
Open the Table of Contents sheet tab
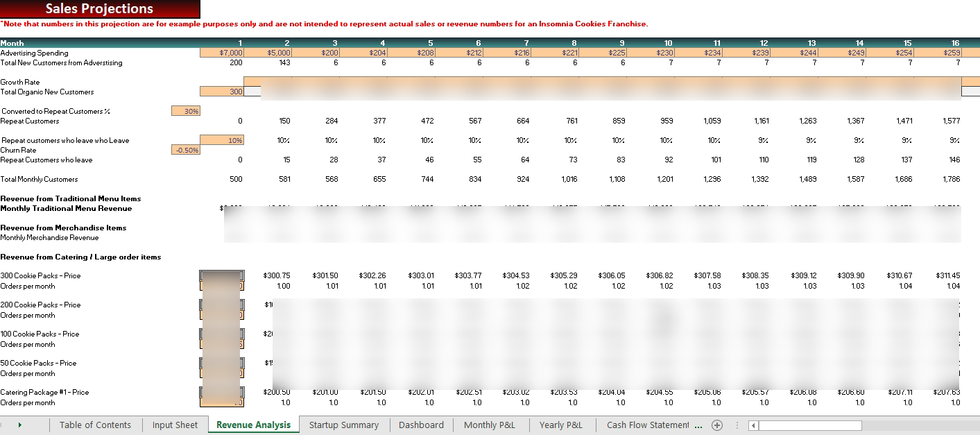[95, 425]
